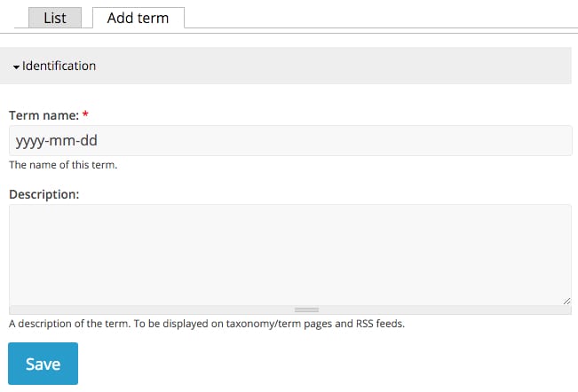578x392 pixels.
Task: Toggle the Identification fieldset title
Action: [59, 66]
